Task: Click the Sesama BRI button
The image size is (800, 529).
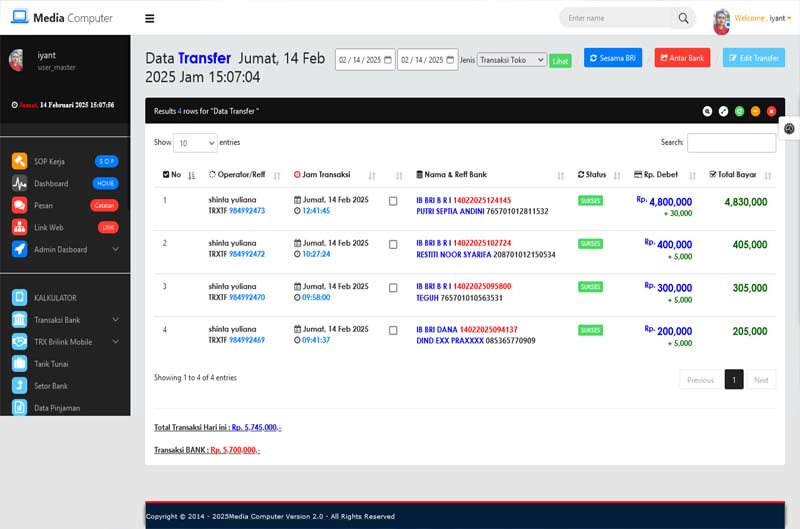Action: [x=612, y=58]
